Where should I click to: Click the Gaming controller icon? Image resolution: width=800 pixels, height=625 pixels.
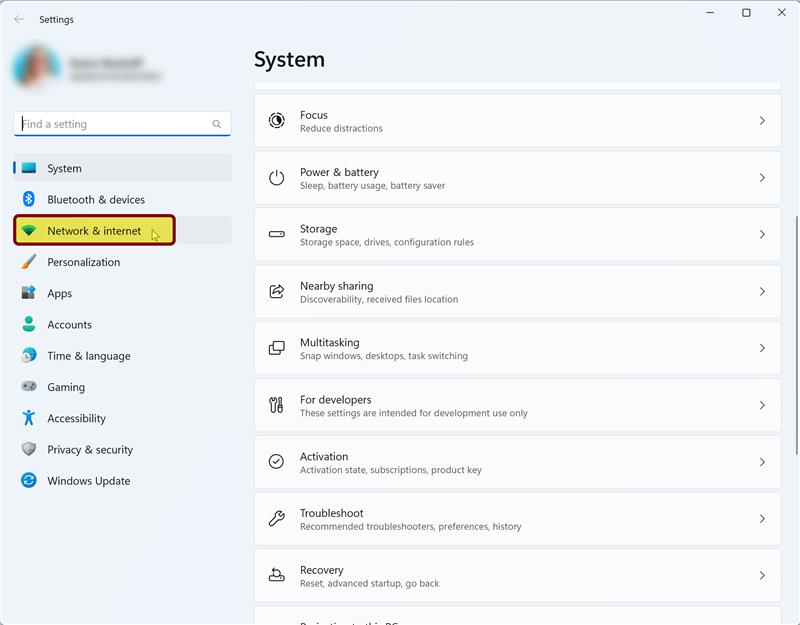pyautogui.click(x=29, y=387)
